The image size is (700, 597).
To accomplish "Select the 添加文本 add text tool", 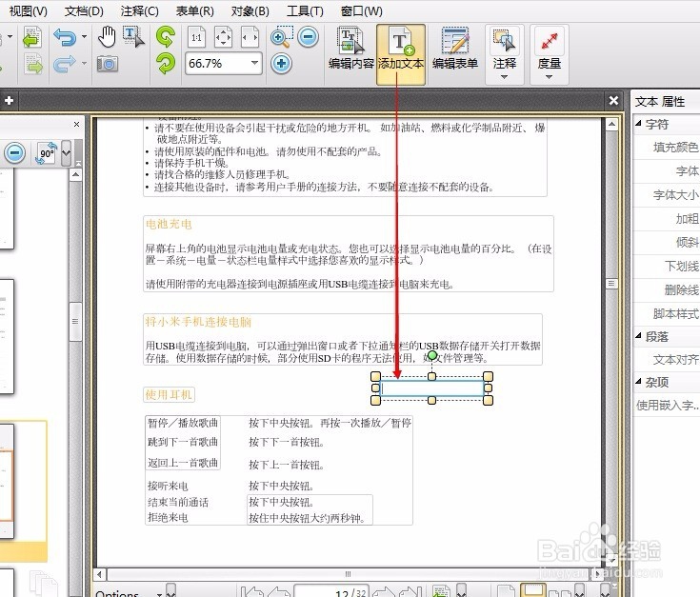I will [401, 54].
